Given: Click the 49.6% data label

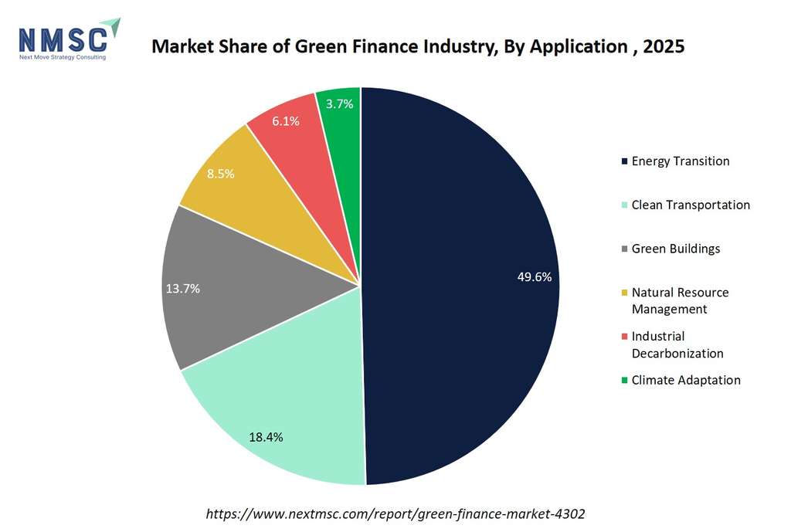Looking at the screenshot, I should coord(535,277).
